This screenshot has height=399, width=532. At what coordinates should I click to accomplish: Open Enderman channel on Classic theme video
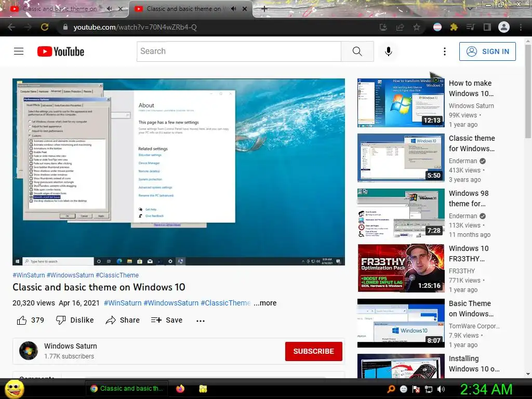click(463, 161)
